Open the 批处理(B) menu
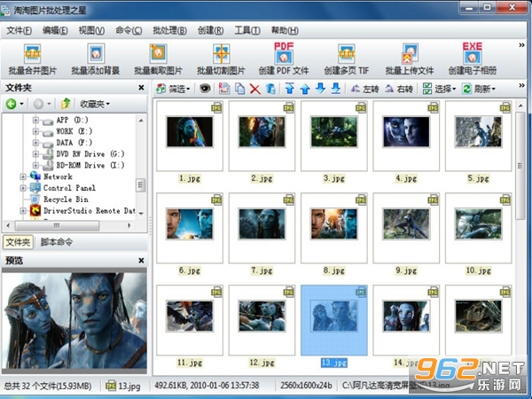Screen dimensions: 532x399 [x=169, y=30]
